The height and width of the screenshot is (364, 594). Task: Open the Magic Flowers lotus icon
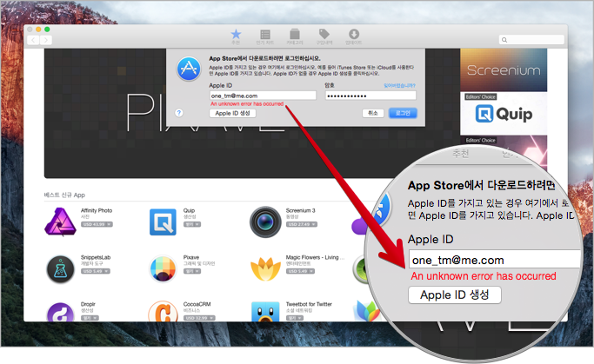265,269
